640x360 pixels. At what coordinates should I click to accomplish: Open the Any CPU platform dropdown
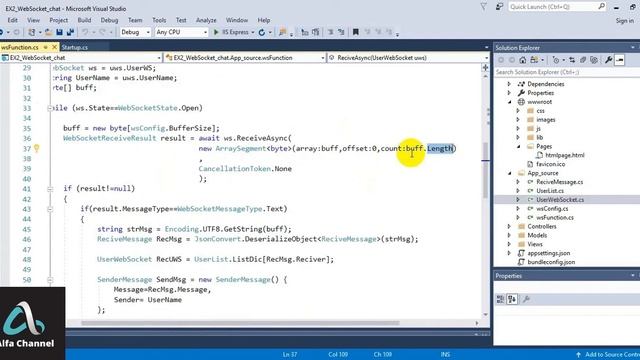point(182,32)
